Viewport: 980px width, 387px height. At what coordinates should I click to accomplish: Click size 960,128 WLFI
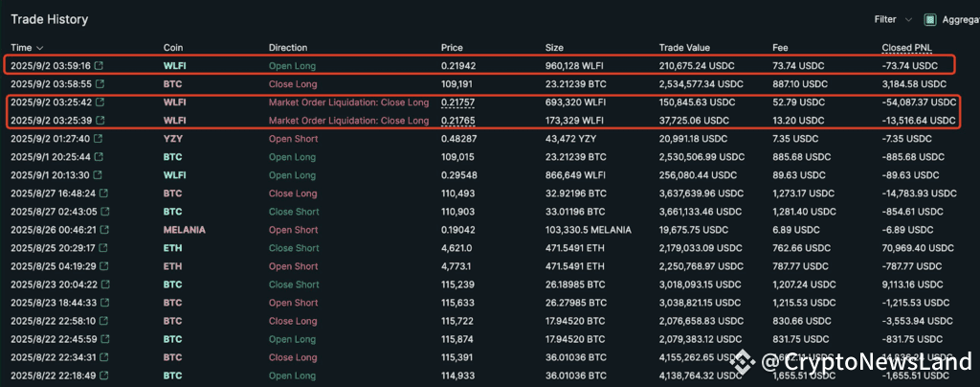574,66
